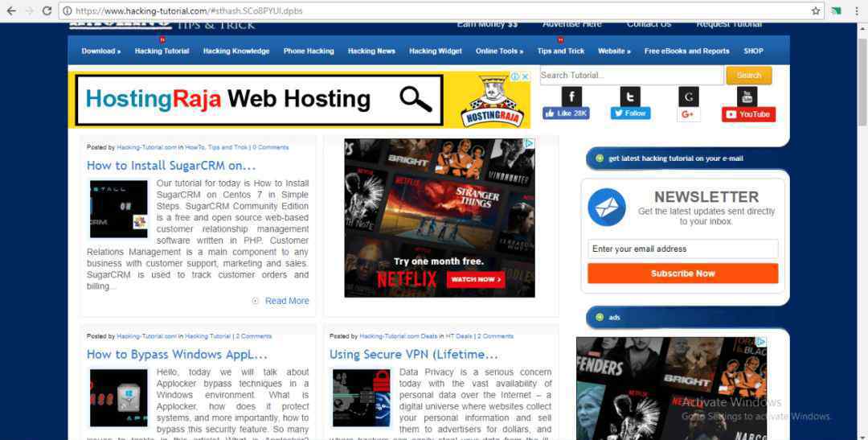Click the Contact Us link
The image size is (868, 440).
point(649,24)
